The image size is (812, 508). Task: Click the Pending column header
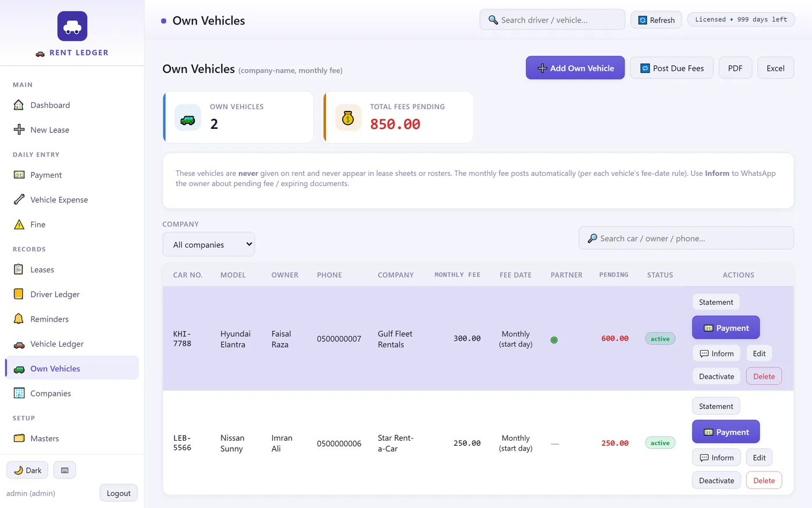coord(614,275)
